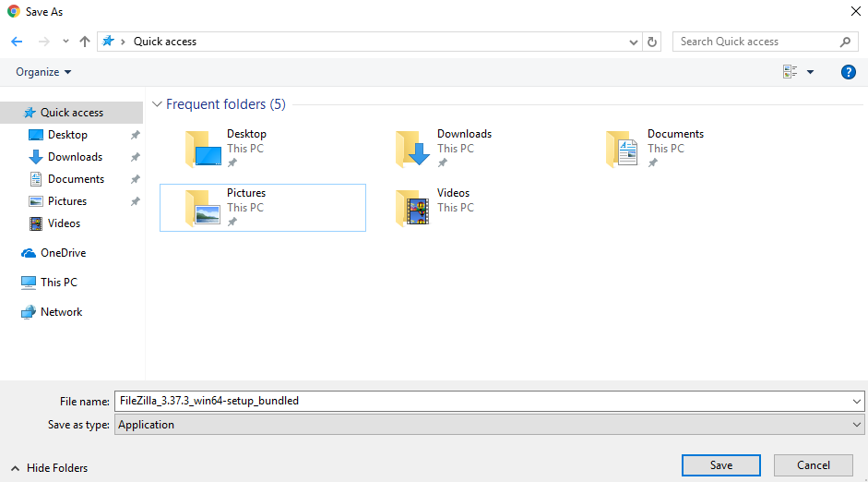Click the chevron after the address bar star
Screen dimensions: 868x482
(x=123, y=42)
